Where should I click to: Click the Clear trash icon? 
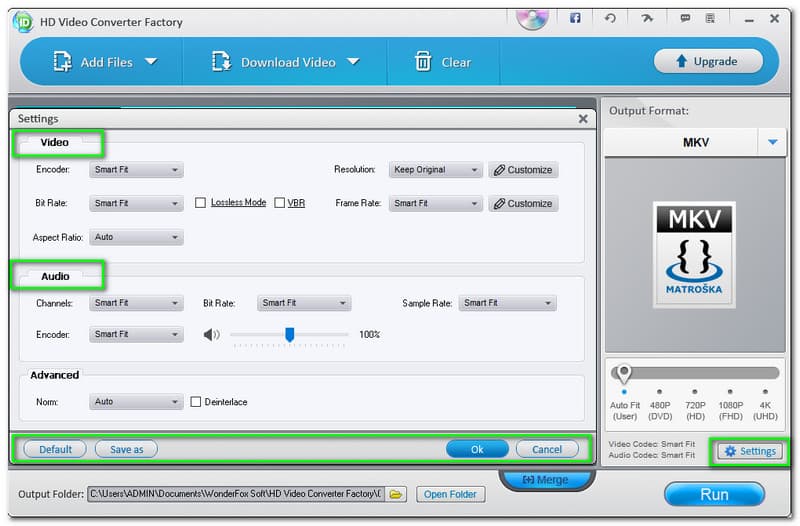pos(423,62)
